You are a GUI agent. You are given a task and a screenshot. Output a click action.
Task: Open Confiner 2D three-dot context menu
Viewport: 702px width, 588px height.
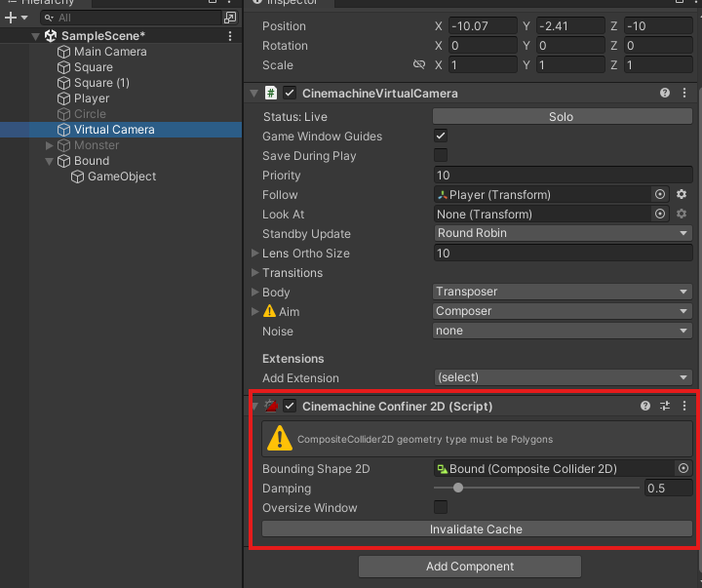pyautogui.click(x=684, y=406)
